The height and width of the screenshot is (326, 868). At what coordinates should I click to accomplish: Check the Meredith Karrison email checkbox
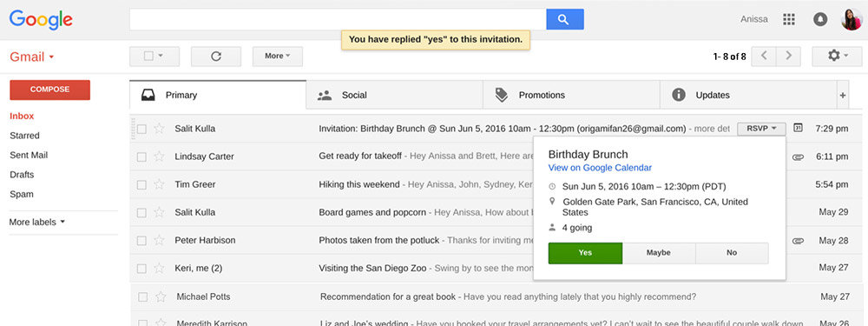pyautogui.click(x=143, y=323)
